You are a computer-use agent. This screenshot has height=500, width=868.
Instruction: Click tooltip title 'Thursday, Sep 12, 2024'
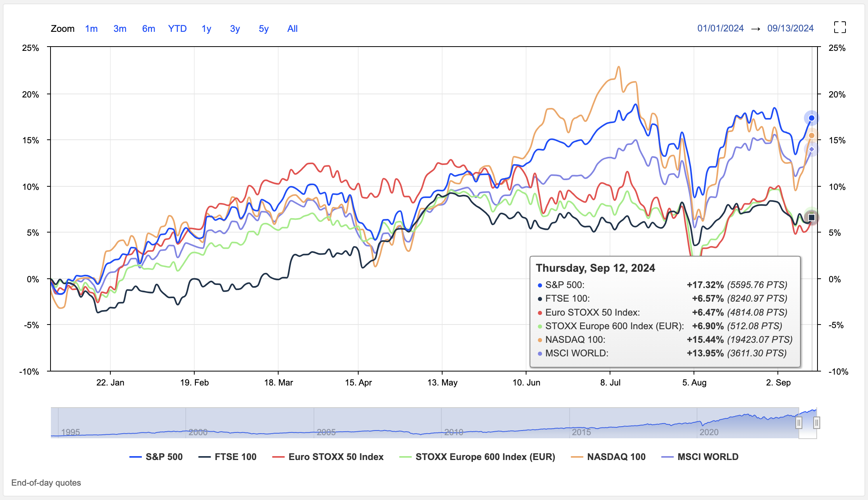pos(595,268)
